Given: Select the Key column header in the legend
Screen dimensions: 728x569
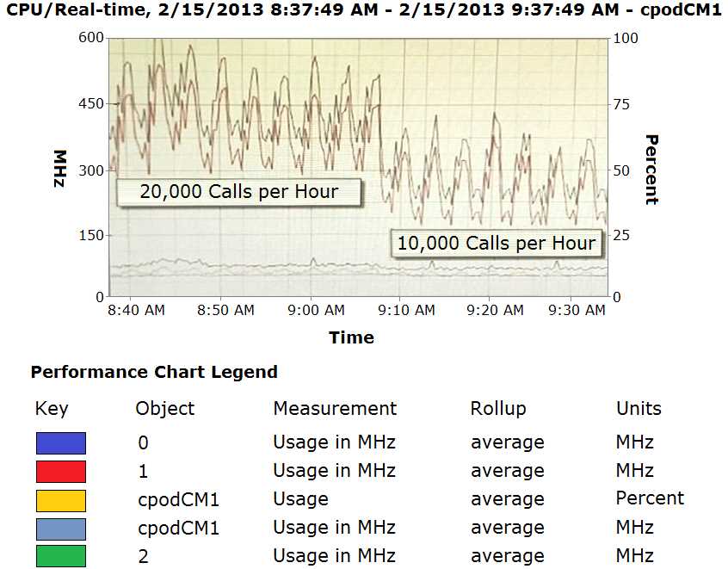Looking at the screenshot, I should coord(51,408).
